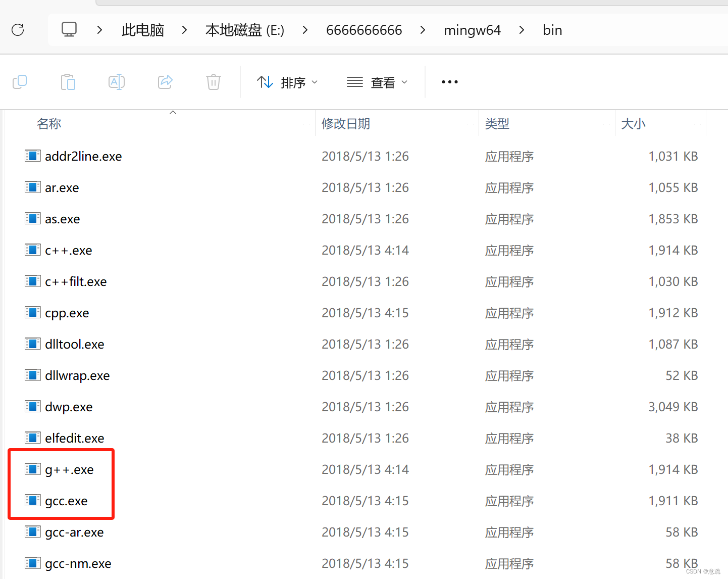Navigate to 本地磁盘 (E:) in breadcrumb
The width and height of the screenshot is (728, 579).
coord(245,30)
